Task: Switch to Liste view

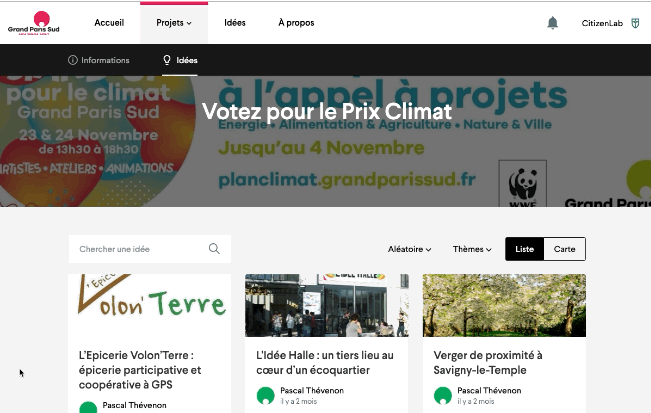Action: [x=524, y=249]
